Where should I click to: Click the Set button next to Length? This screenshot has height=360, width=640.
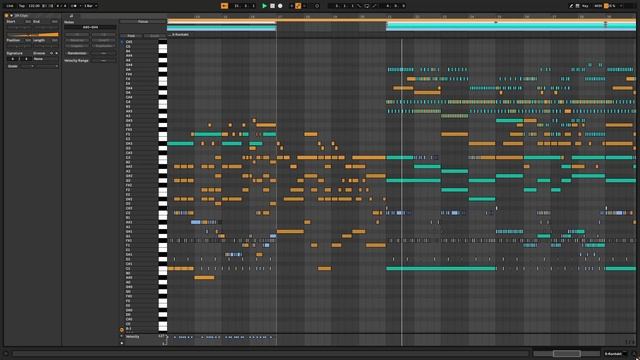54,40
